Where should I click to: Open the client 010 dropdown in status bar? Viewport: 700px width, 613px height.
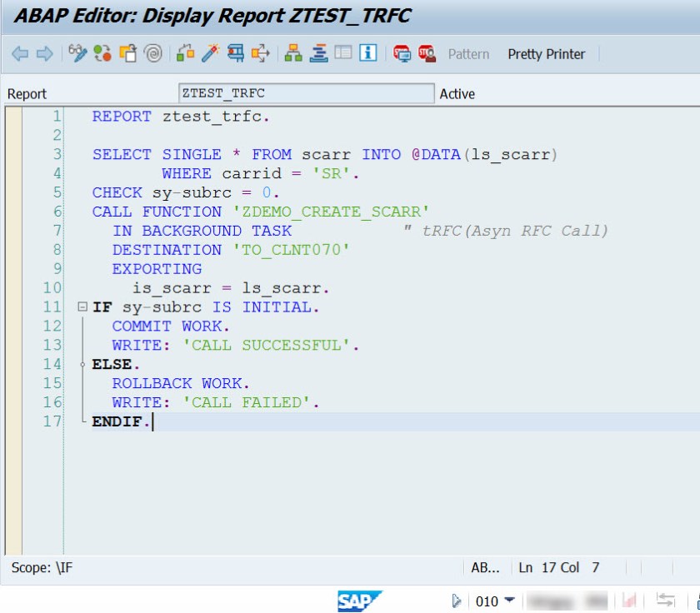pyautogui.click(x=510, y=601)
